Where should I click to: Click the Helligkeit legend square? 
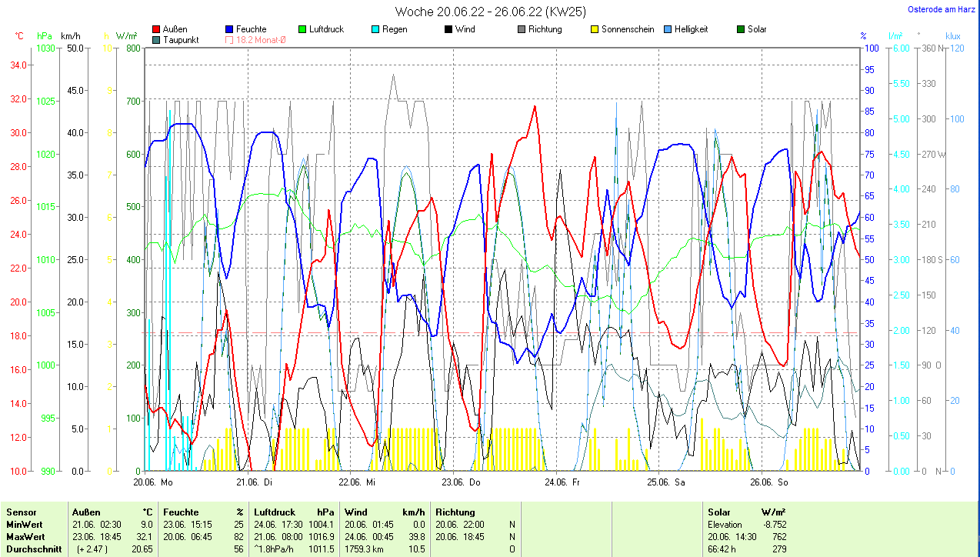tap(668, 29)
